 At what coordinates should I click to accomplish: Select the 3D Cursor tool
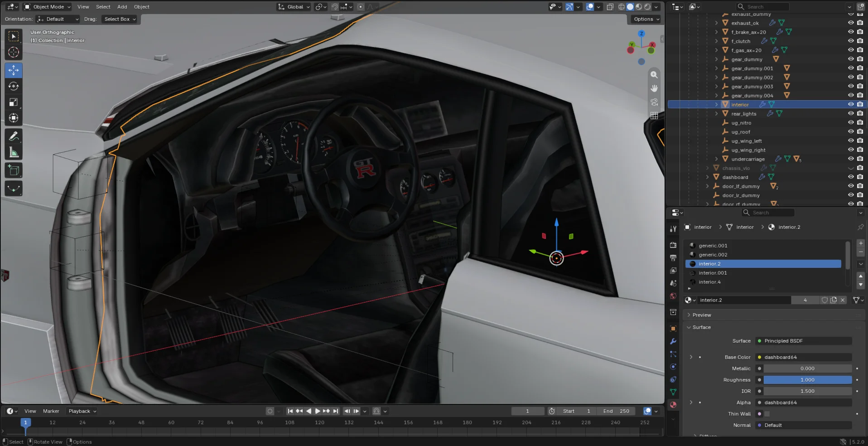14,52
